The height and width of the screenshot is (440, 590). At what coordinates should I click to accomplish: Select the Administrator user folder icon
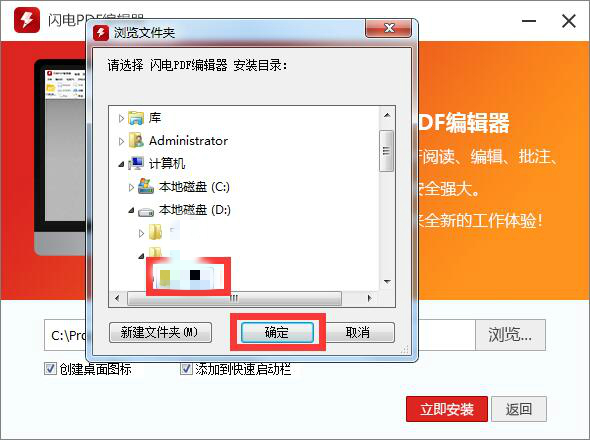(136, 140)
